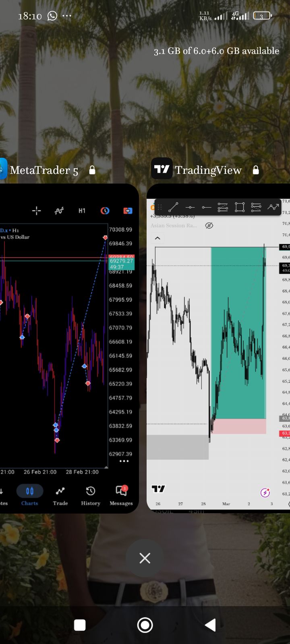The height and width of the screenshot is (644, 290).
Task: Select the price path forecast tool
Action: (x=273, y=207)
